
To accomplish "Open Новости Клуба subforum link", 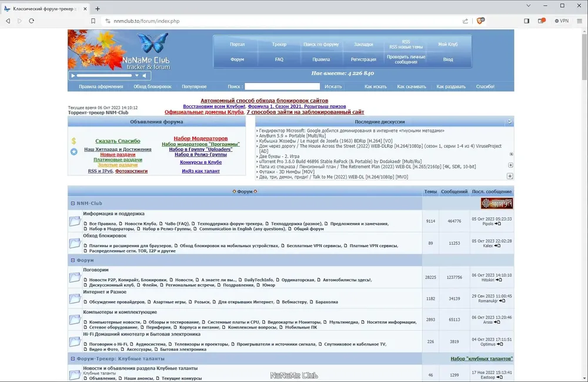I will pos(141,224).
